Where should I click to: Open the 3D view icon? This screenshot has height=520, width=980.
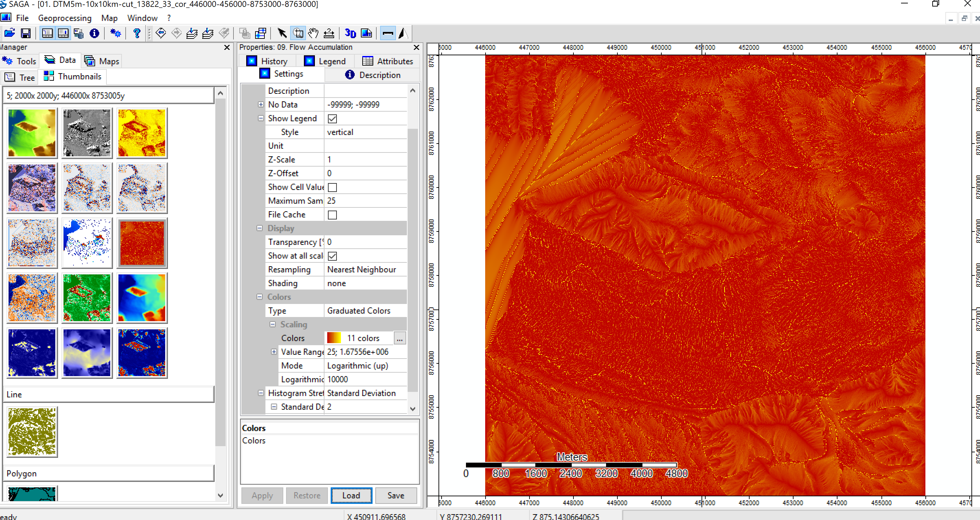coord(350,33)
